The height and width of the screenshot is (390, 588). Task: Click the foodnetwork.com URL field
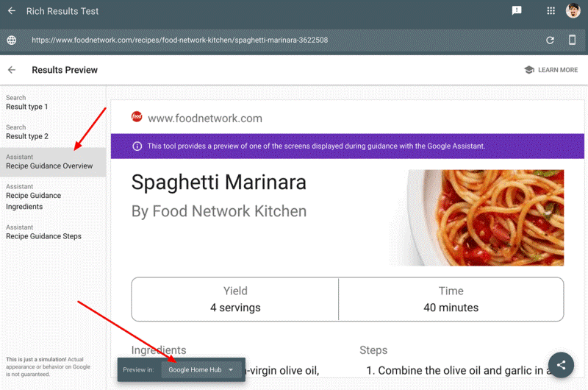[179, 40]
